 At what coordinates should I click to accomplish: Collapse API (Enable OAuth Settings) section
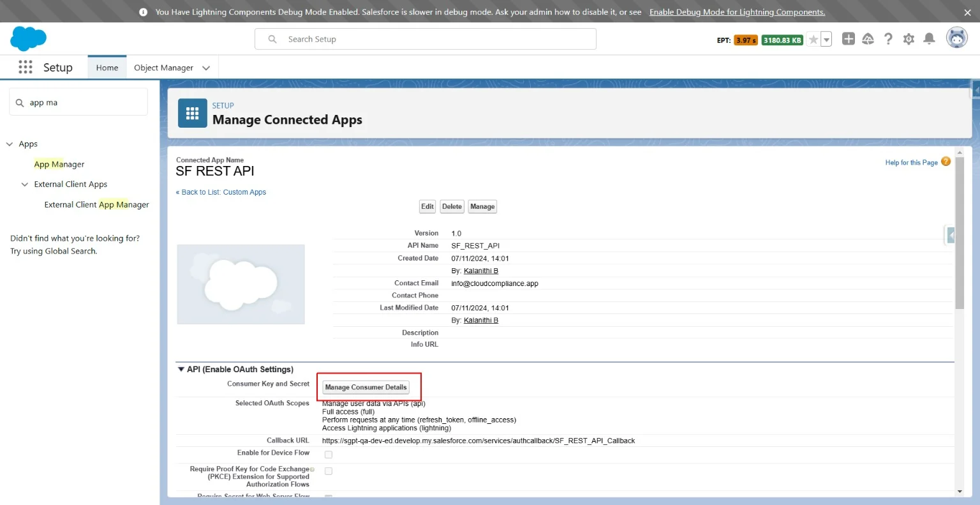click(181, 369)
